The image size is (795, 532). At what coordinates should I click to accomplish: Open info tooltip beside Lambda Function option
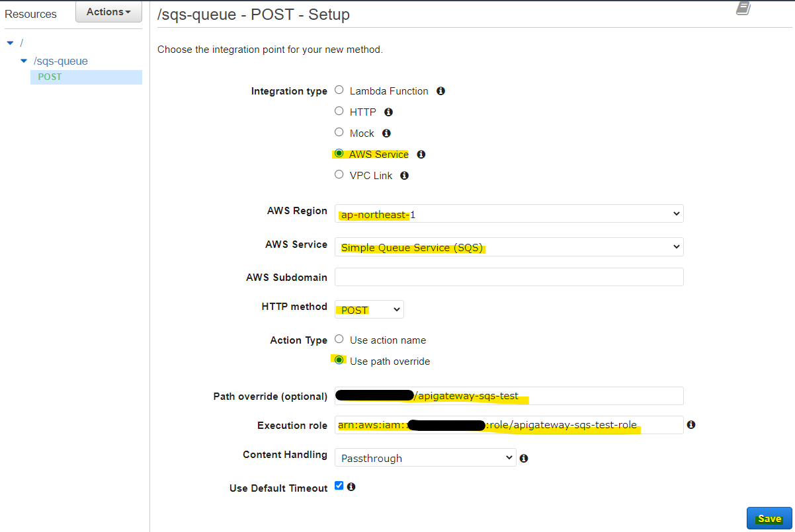pyautogui.click(x=440, y=91)
